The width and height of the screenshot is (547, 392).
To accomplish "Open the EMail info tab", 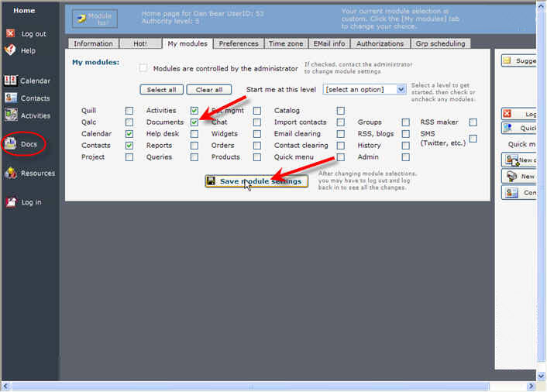I will [x=329, y=43].
